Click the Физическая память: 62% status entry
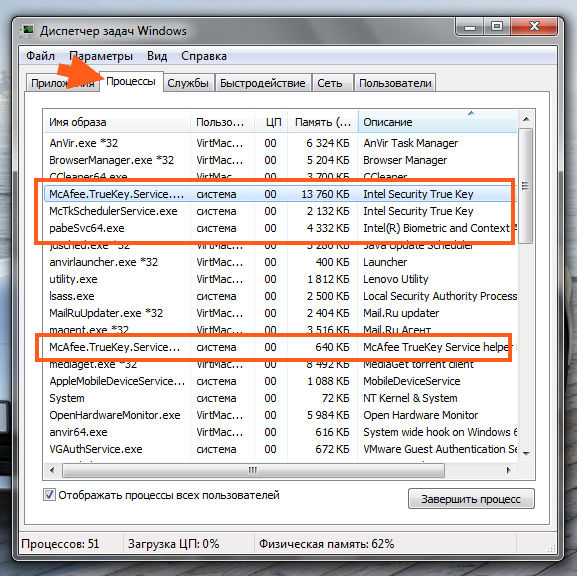Screen dimensions: 577x576 [x=326, y=544]
